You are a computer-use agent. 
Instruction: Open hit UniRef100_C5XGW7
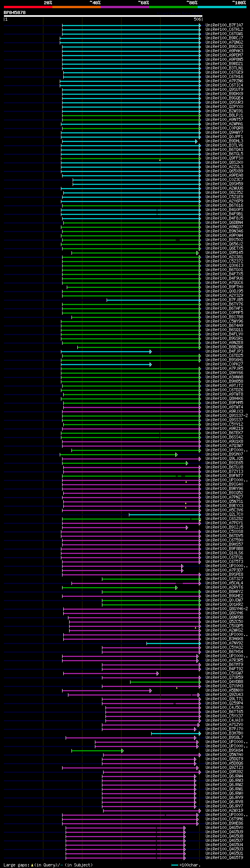point(224,673)
